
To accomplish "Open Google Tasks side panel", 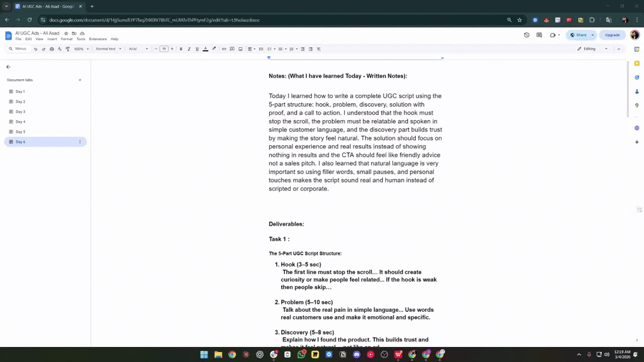I will click(x=636, y=77).
